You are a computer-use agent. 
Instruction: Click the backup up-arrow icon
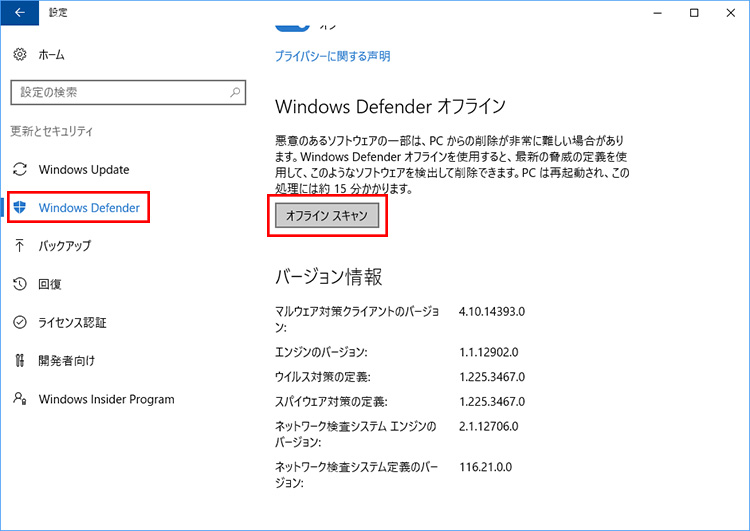pyautogui.click(x=19, y=246)
